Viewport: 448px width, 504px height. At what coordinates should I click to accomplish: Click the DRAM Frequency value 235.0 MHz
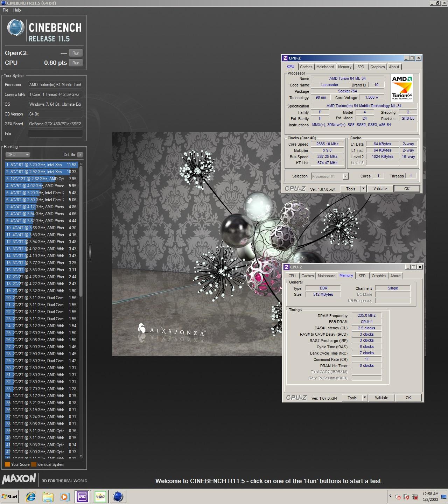(366, 315)
